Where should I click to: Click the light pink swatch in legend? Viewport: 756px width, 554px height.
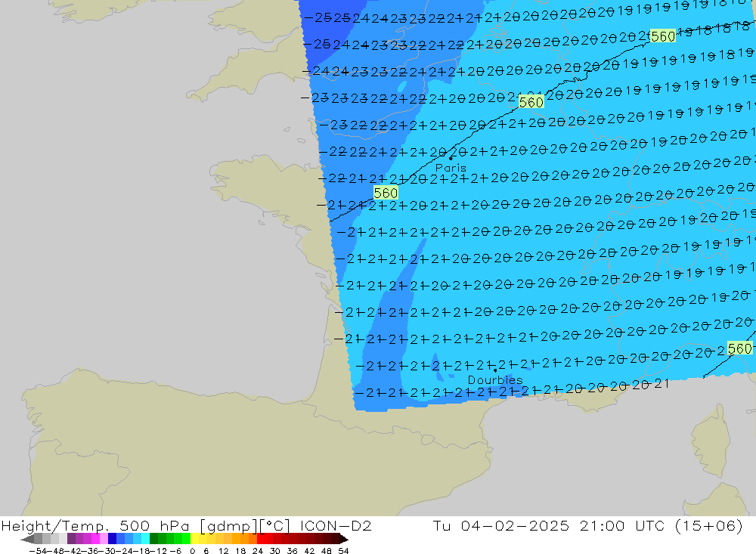[104, 539]
